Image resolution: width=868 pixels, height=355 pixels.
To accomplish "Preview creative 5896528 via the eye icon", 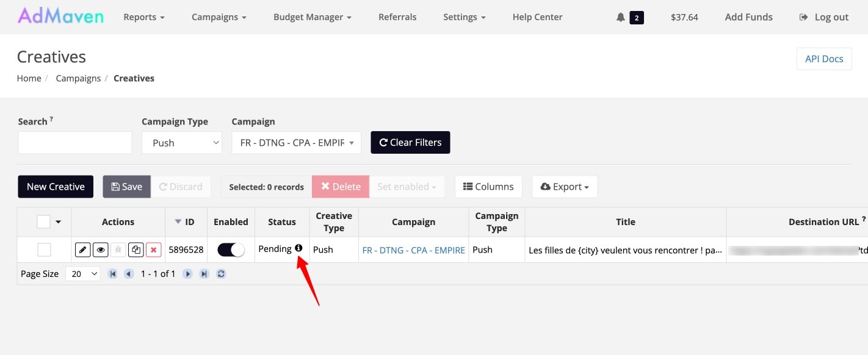I will pyautogui.click(x=100, y=249).
